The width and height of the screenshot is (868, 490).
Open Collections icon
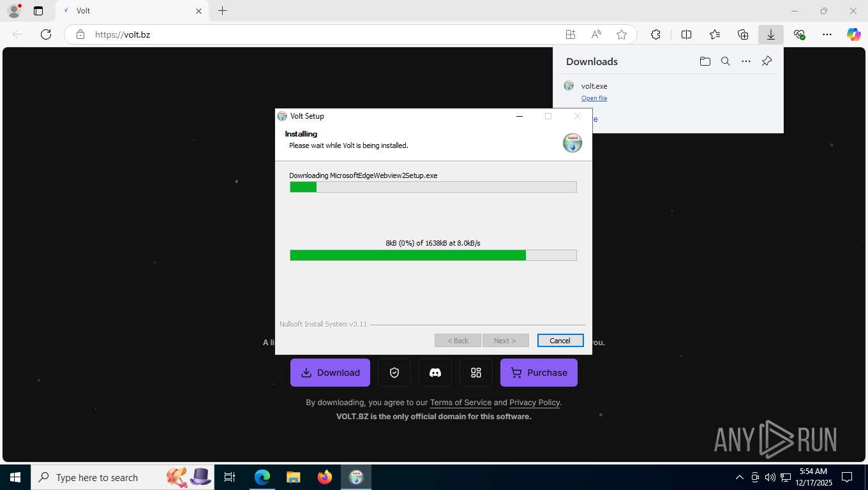[743, 34]
